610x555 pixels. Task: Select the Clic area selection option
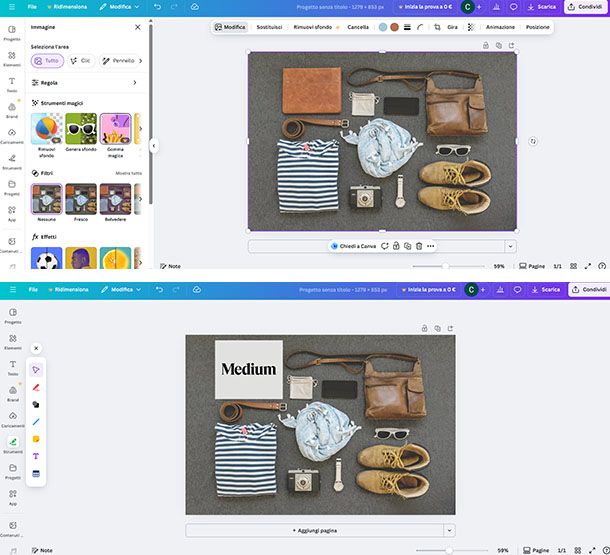(x=81, y=61)
